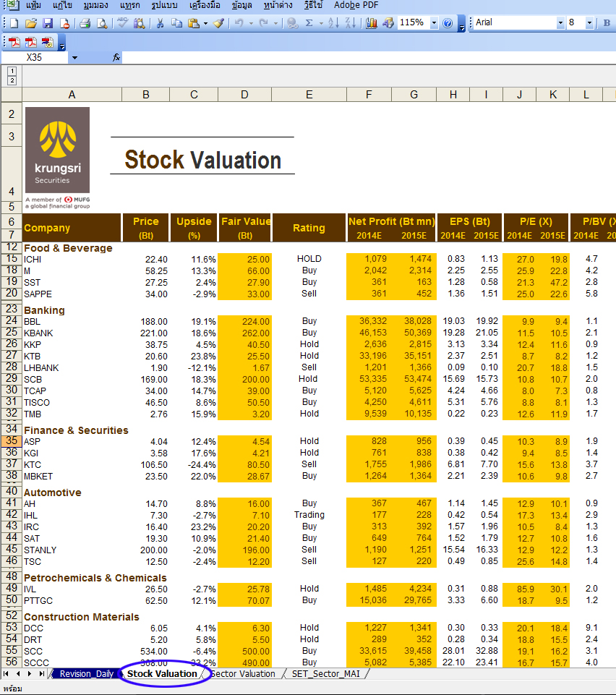Open the Name Box dropdown arrow
616x695 pixels.
74,57
